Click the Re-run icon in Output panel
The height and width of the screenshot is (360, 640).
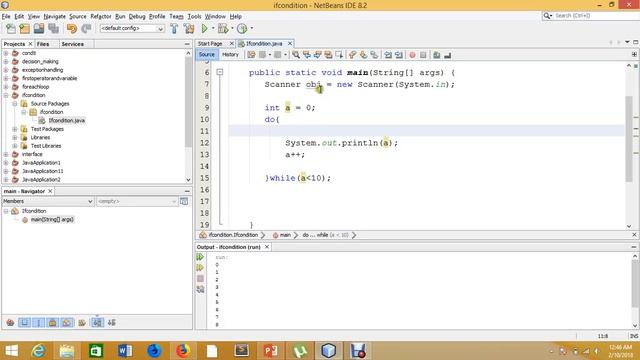click(x=200, y=257)
